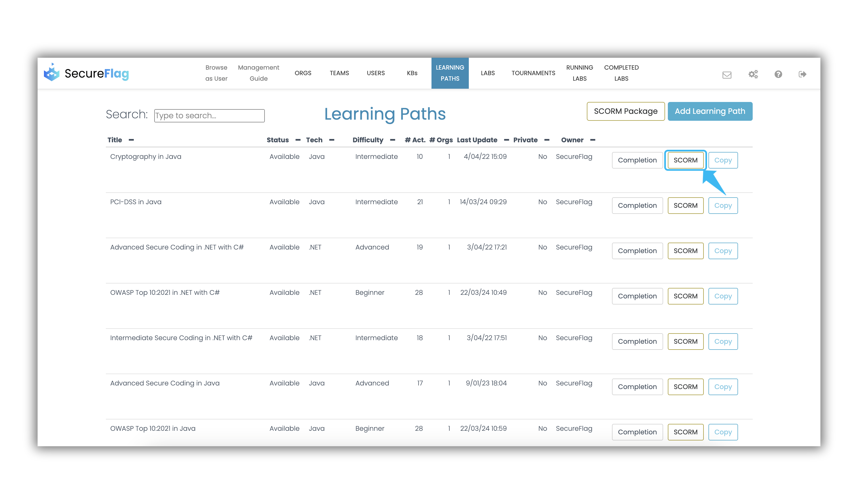Click Add Learning Path button
Screen dimensions: 858x504
pyautogui.click(x=710, y=111)
